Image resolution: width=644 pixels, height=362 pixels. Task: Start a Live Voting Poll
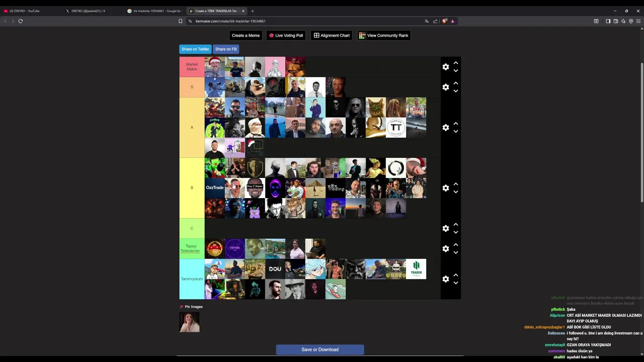286,35
